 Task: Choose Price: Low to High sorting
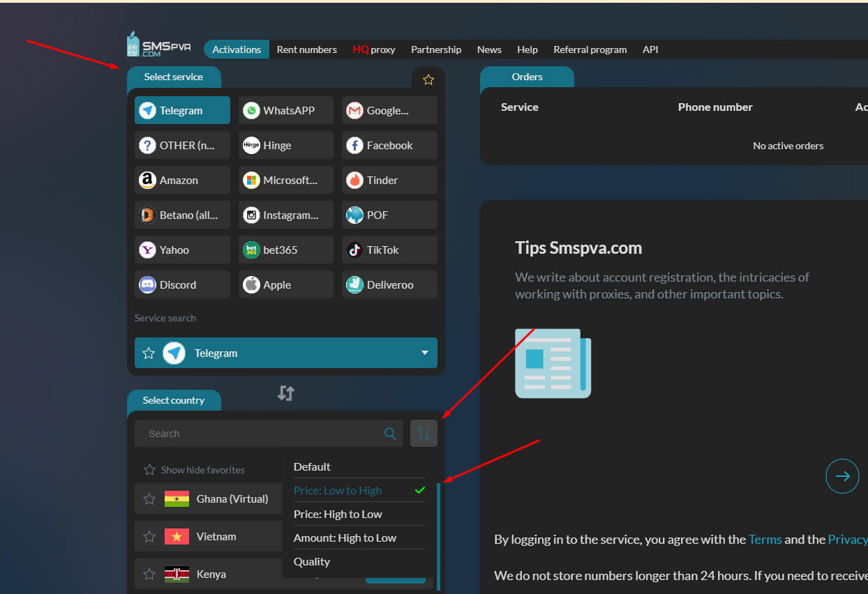coord(359,490)
